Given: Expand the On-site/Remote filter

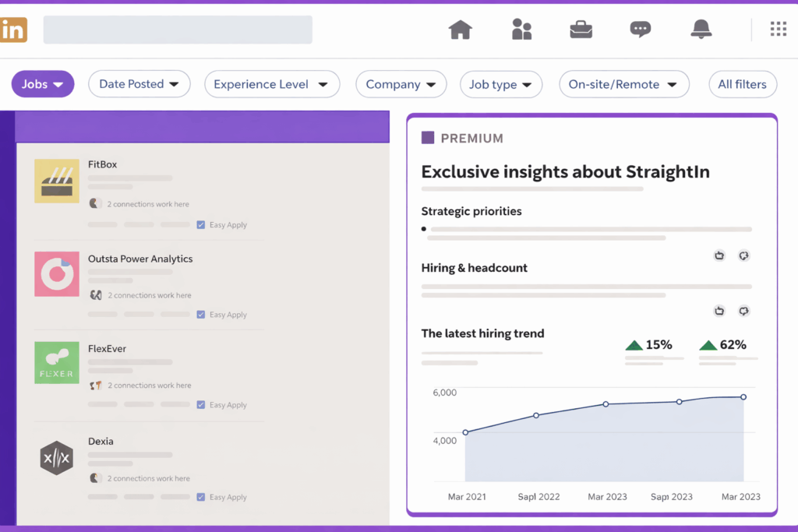Looking at the screenshot, I should coord(624,84).
